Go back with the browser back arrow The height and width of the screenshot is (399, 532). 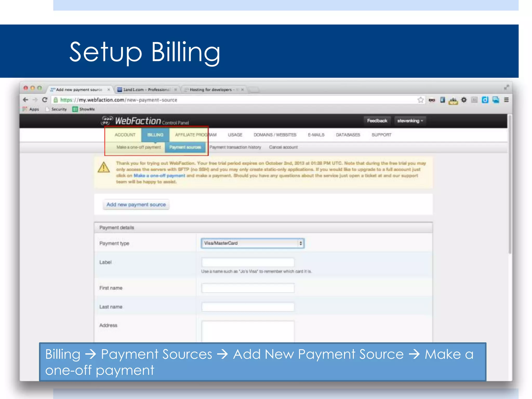coord(25,100)
